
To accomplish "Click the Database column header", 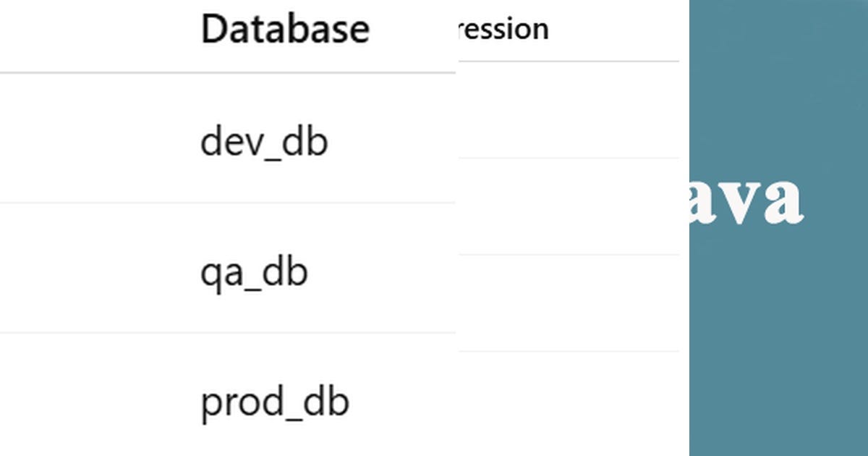I will click(285, 30).
